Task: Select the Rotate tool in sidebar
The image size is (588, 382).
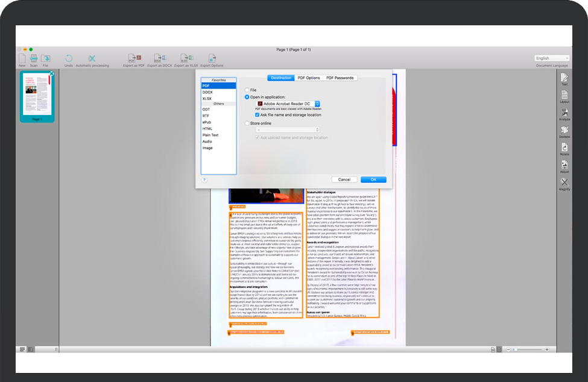Action: click(564, 148)
